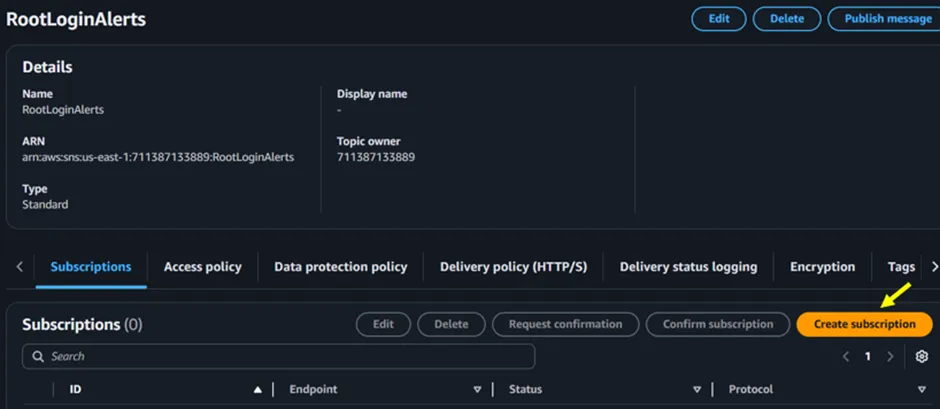This screenshot has width=940, height=409.
Task: Sort ascending by ID column arrow
Action: [x=258, y=390]
